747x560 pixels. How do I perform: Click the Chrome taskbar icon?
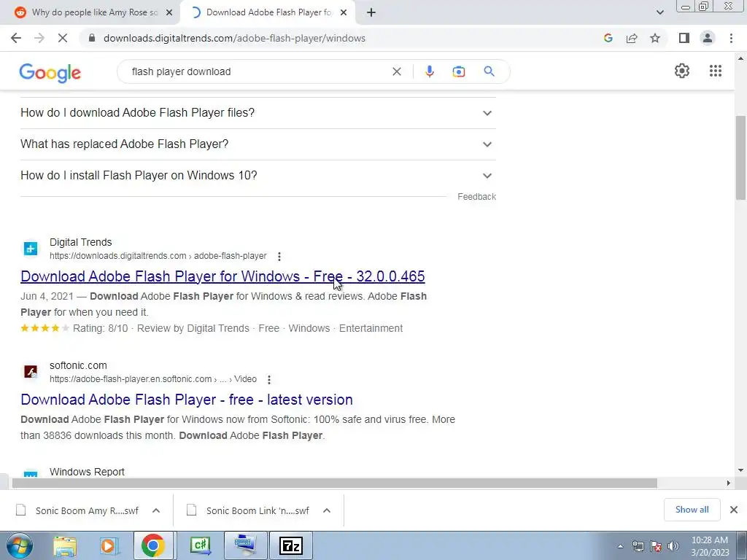[x=153, y=545]
